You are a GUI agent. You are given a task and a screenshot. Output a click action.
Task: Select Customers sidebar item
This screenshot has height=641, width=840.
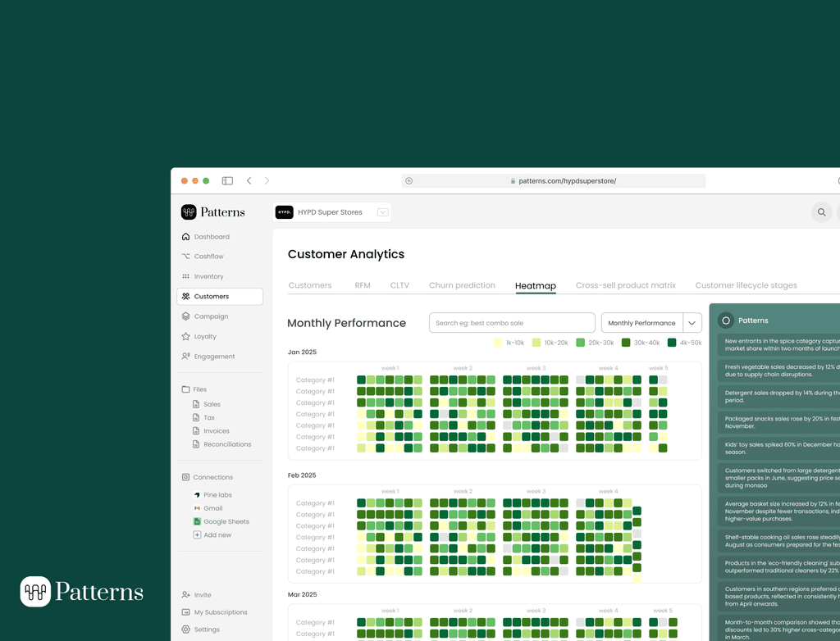(x=220, y=297)
